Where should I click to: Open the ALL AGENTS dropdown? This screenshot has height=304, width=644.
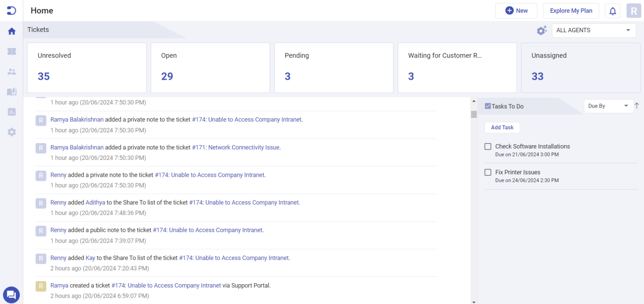coord(593,30)
